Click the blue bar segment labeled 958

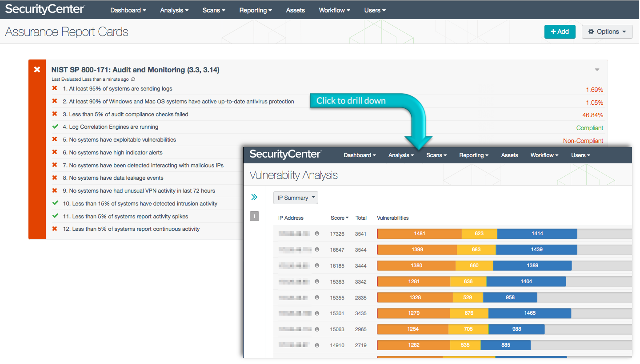pos(510,297)
